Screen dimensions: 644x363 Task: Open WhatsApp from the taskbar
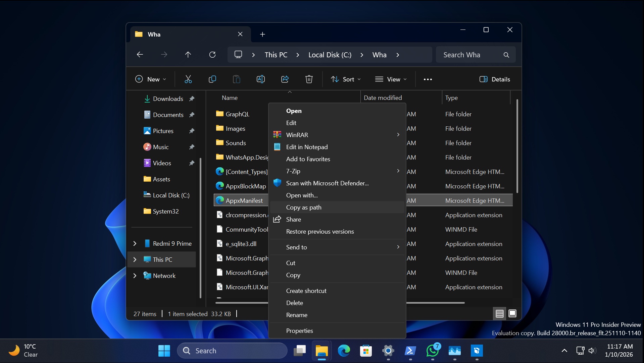(432, 351)
